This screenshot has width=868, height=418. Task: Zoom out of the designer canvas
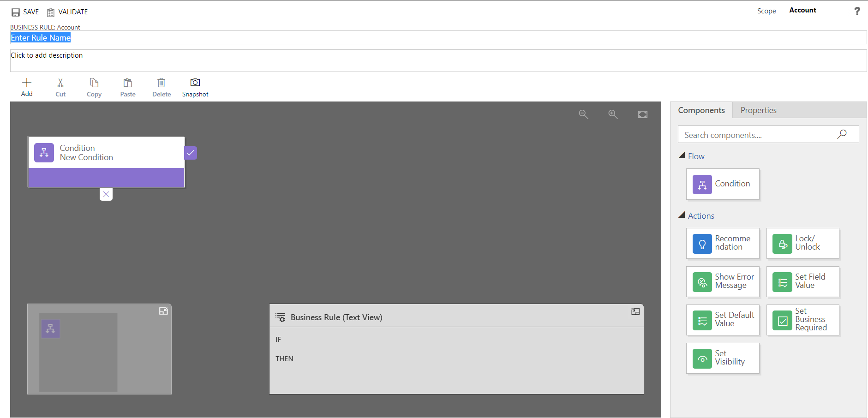coord(583,114)
